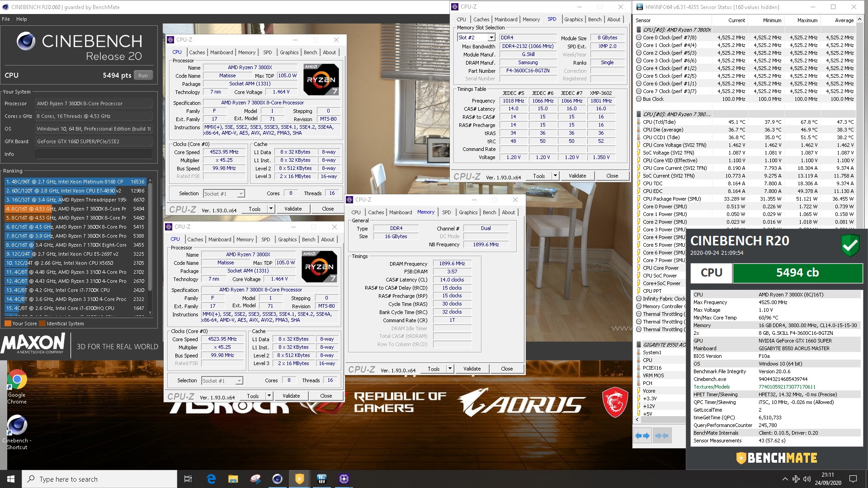Click chip icon of GIGABYTE B550 sensor group
The image size is (868, 488).
[639, 345]
